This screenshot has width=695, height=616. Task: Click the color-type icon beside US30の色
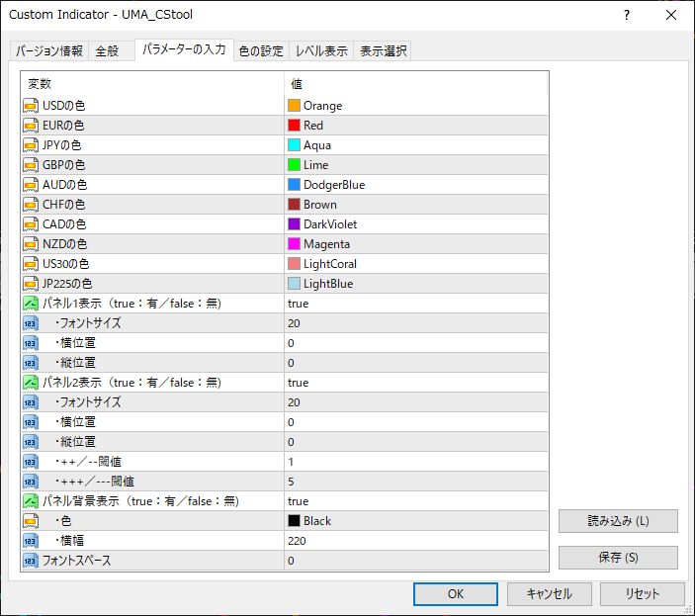coord(31,264)
